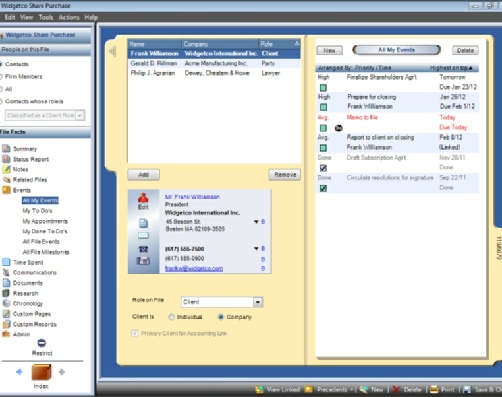Screen dimensions: 502x397
Task: Toggle Primary Client for Accounting Link
Action: 135,333
